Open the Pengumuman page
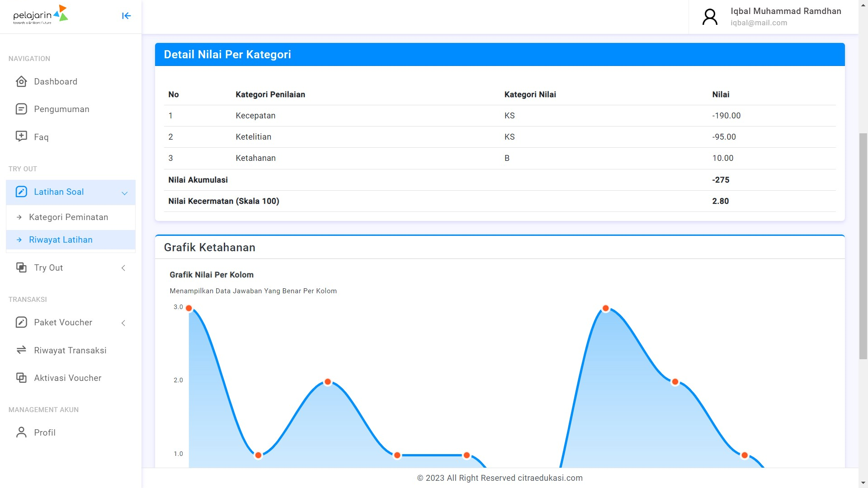Screen dimensions: 868x488 tap(61, 109)
